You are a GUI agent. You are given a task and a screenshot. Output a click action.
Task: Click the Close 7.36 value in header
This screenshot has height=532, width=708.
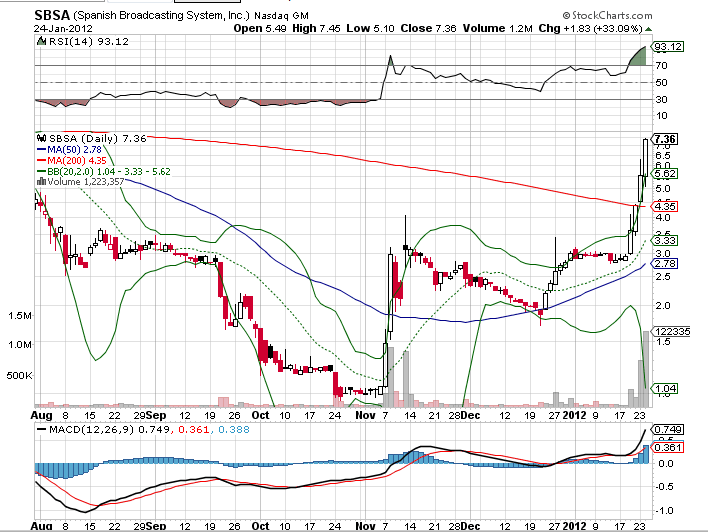428,28
